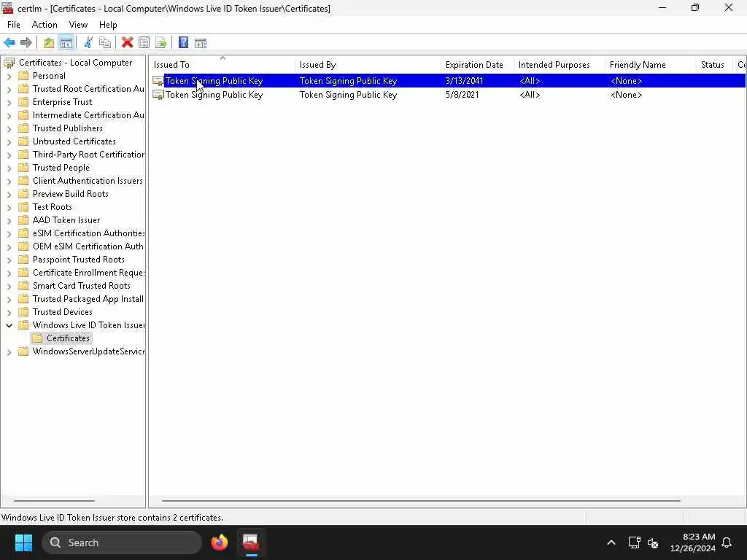
Task: Open the View menu
Action: 78,25
